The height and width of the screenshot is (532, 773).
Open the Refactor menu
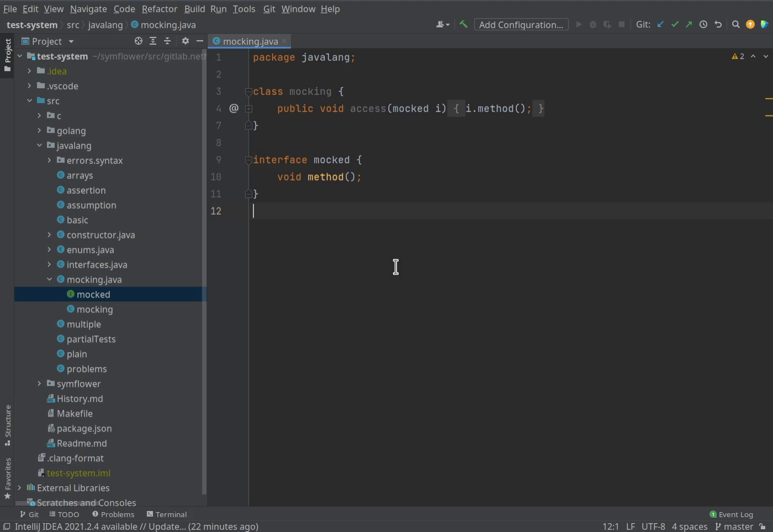click(x=160, y=9)
